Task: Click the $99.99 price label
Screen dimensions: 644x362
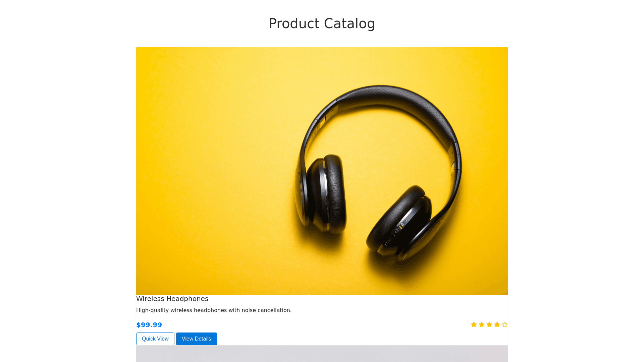Action: [149, 325]
